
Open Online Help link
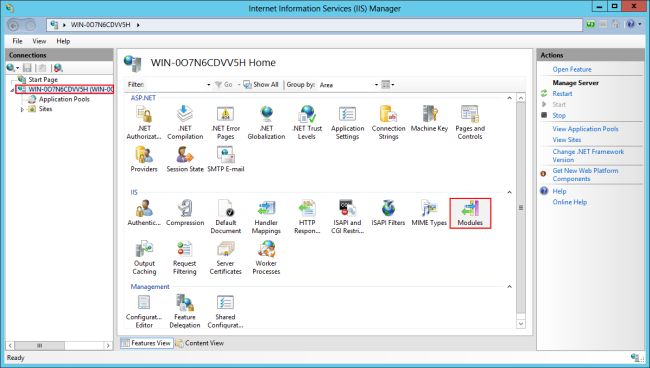(x=570, y=202)
